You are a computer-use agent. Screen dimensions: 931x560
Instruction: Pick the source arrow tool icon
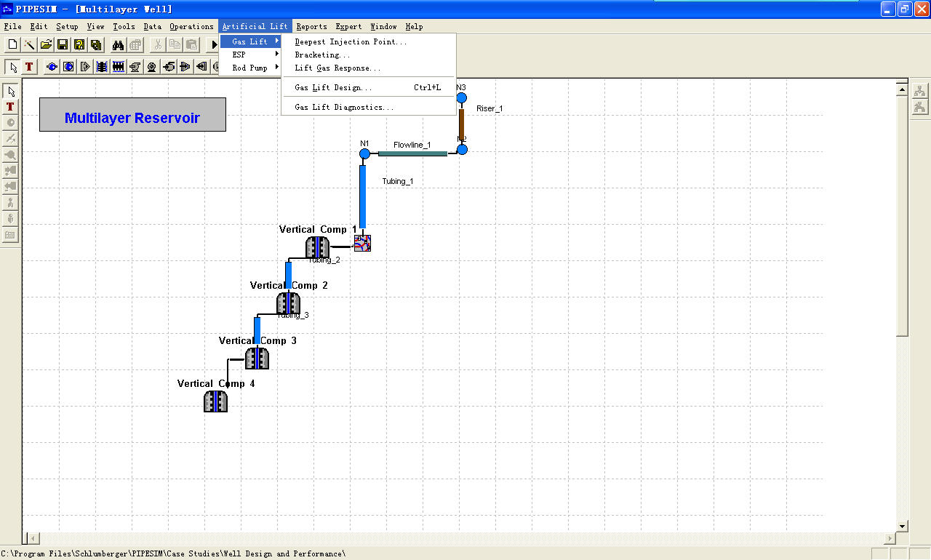click(85, 67)
